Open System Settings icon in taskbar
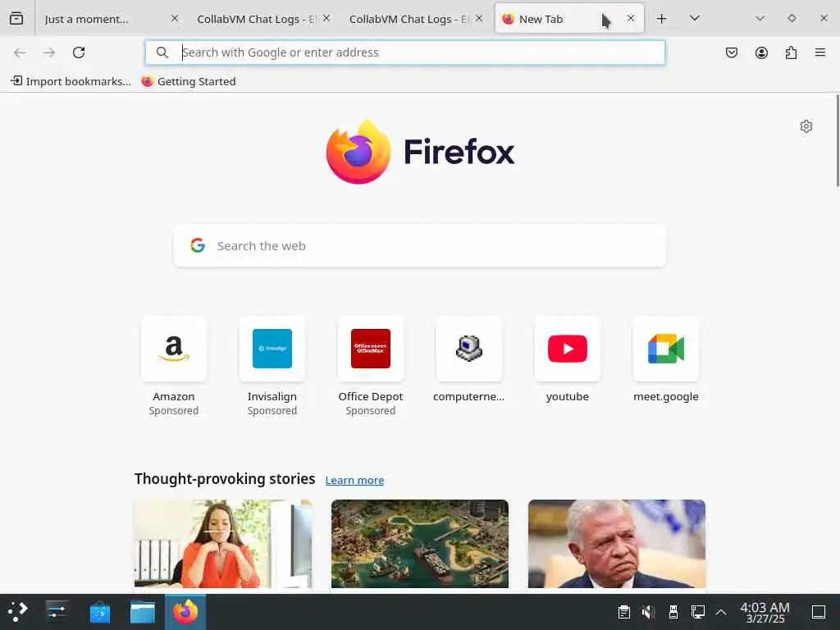The height and width of the screenshot is (630, 840). point(57,612)
